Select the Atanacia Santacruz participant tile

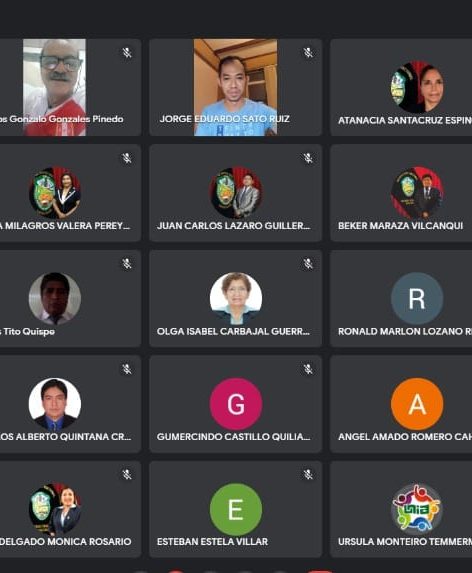click(x=401, y=87)
